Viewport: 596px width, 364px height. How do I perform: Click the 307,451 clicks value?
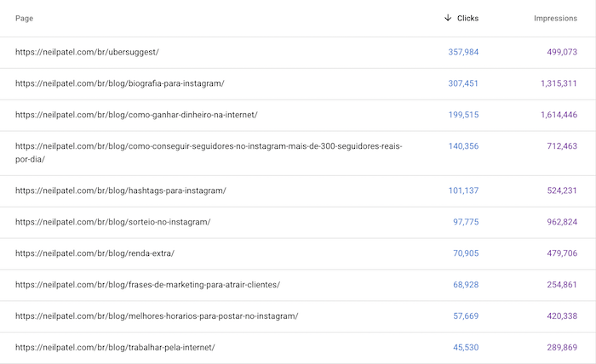pos(463,83)
